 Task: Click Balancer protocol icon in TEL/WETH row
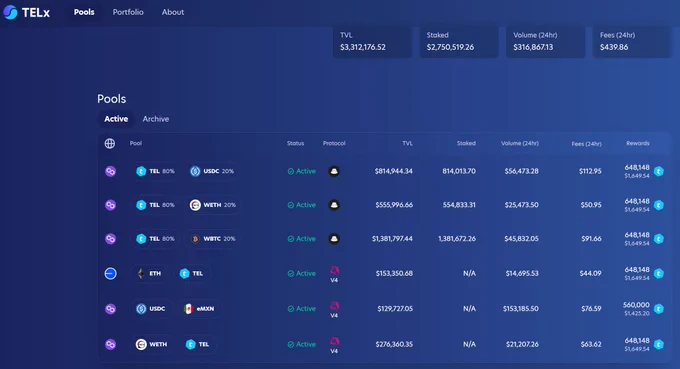tap(334, 205)
